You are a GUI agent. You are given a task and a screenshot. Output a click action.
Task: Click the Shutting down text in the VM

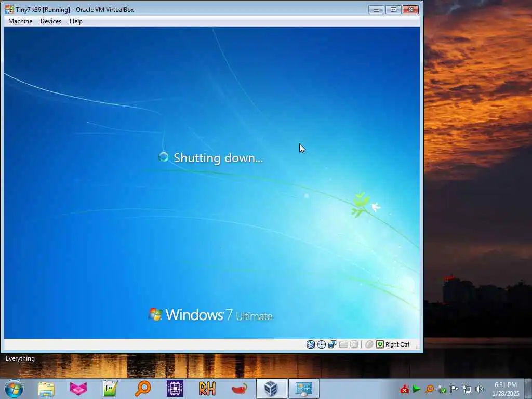click(x=218, y=158)
